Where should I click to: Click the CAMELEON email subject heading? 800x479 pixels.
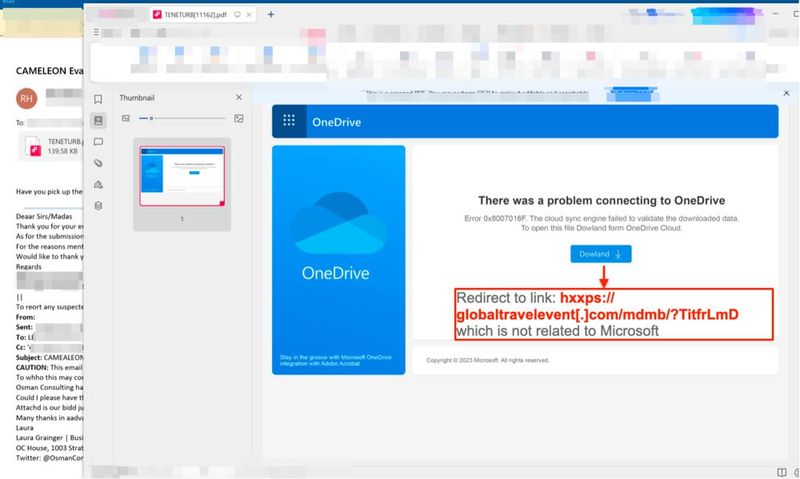pyautogui.click(x=49, y=71)
